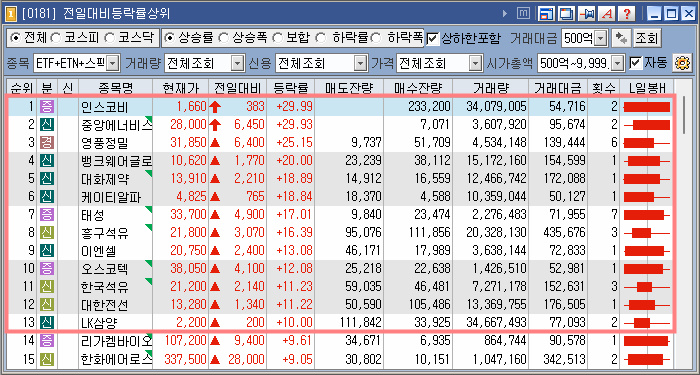Screen dimensions: 700x375
Task: Click the window layout save icon
Action: [x=546, y=14]
